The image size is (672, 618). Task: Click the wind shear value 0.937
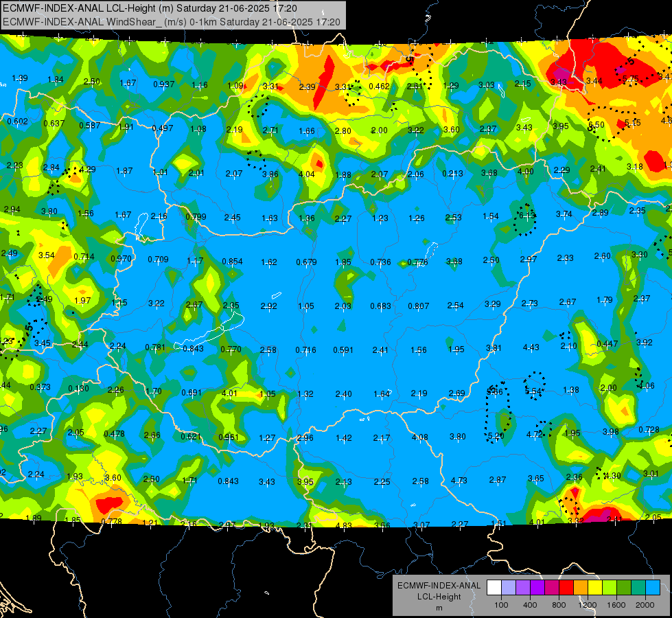click(164, 84)
